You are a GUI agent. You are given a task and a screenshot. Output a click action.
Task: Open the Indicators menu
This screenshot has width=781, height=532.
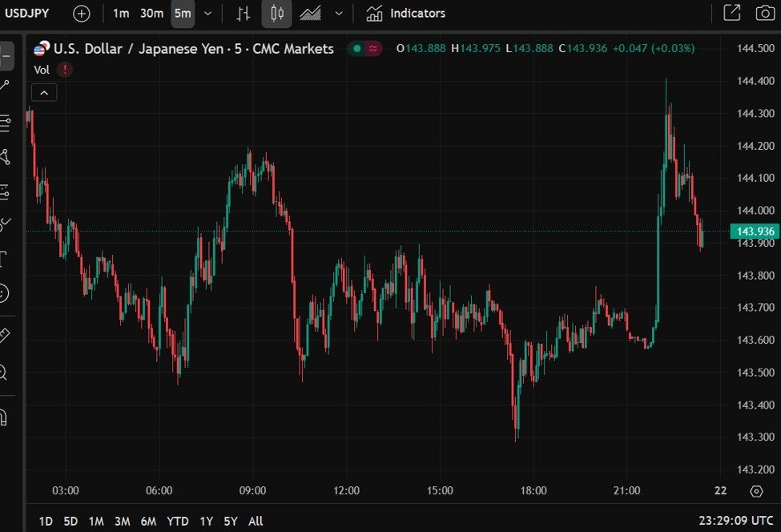tap(406, 14)
